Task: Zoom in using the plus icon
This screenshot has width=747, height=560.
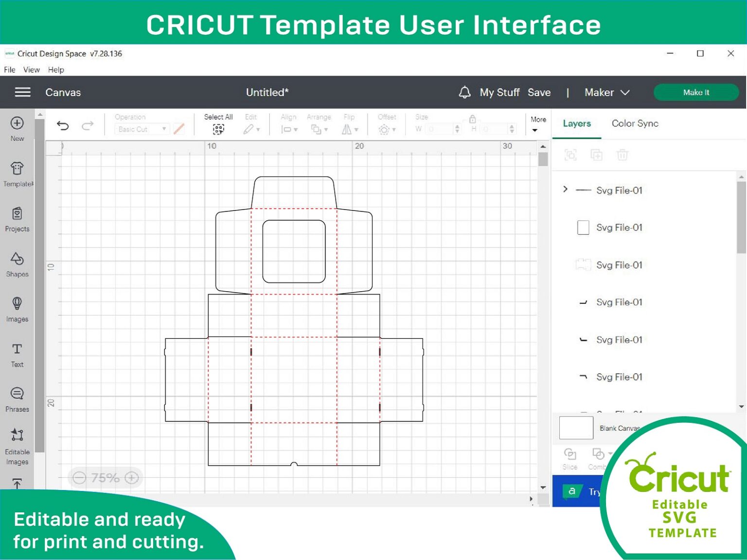Action: [132, 478]
